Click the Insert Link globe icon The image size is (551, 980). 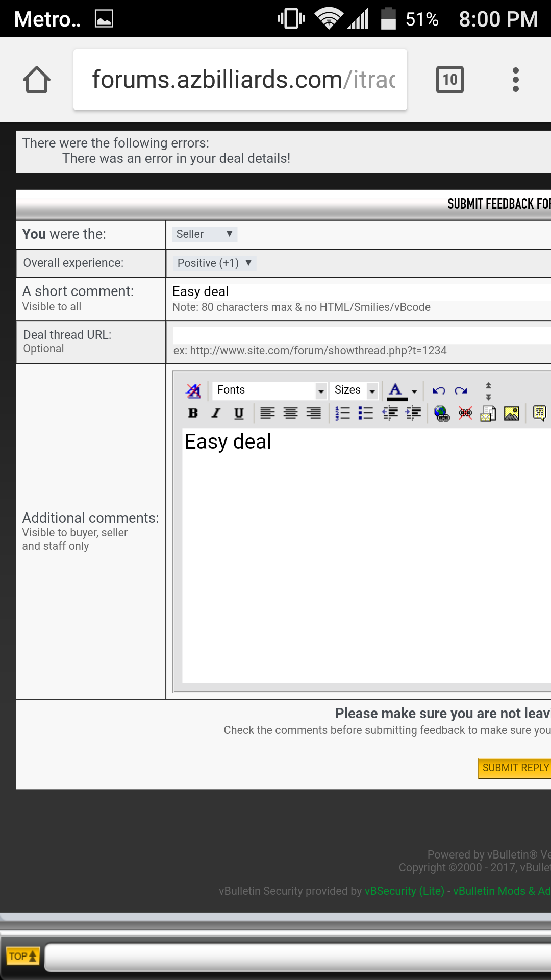[x=441, y=413]
